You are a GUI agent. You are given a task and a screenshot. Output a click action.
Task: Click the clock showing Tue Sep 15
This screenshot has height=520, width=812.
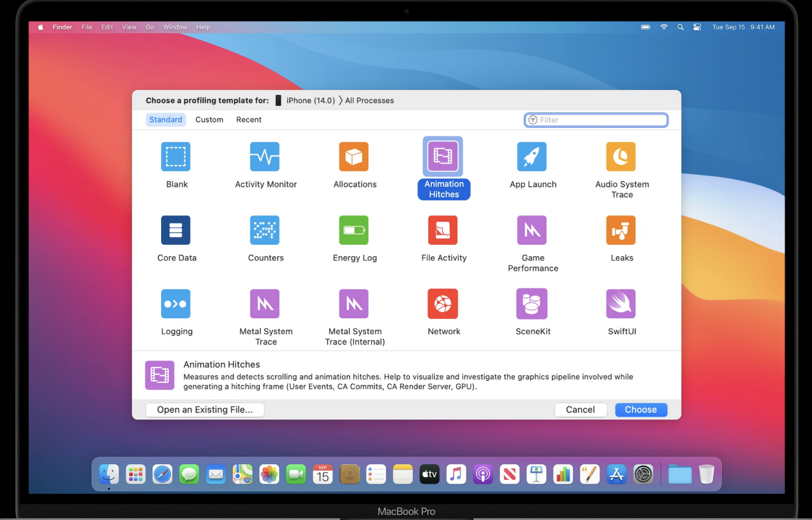click(743, 27)
